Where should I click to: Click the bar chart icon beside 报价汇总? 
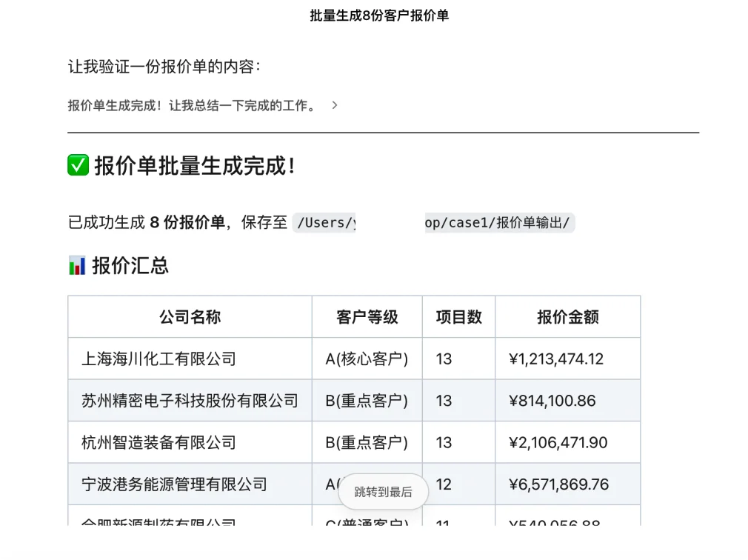[76, 265]
